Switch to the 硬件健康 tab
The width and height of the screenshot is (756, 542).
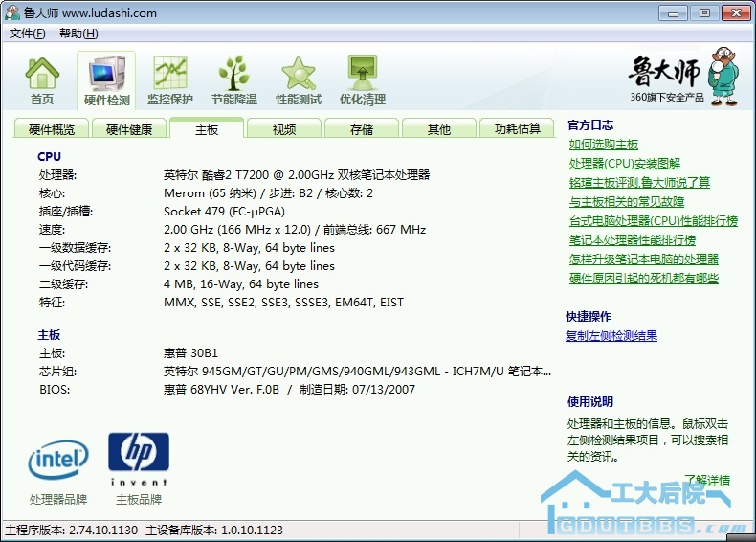[x=129, y=129]
